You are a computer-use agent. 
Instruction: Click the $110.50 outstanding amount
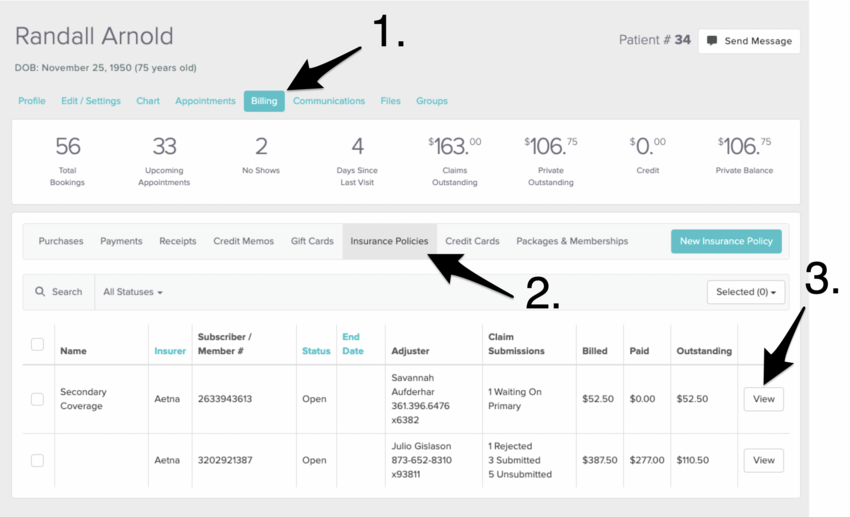[692, 460]
